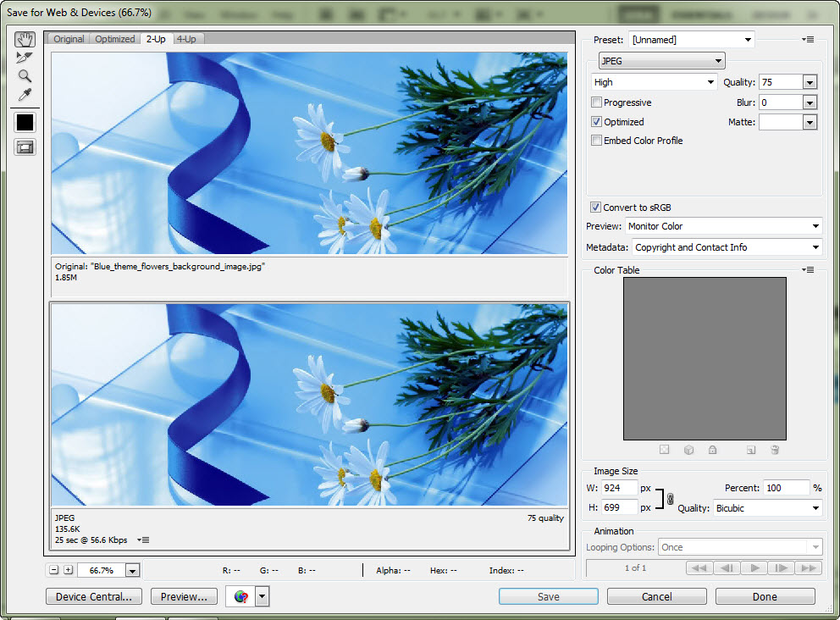Toggle slices visibility icon

[25, 147]
